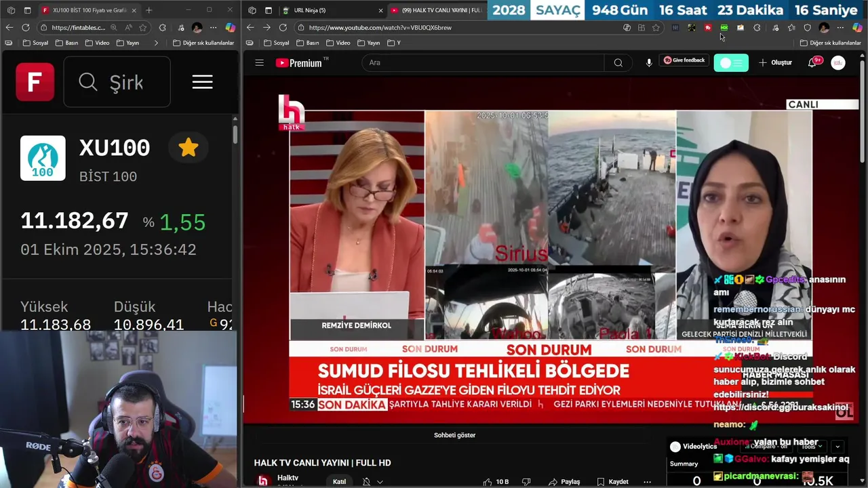The image size is (868, 488).
Task: Open the red extension icon in YouTube toolbar
Action: (x=708, y=28)
